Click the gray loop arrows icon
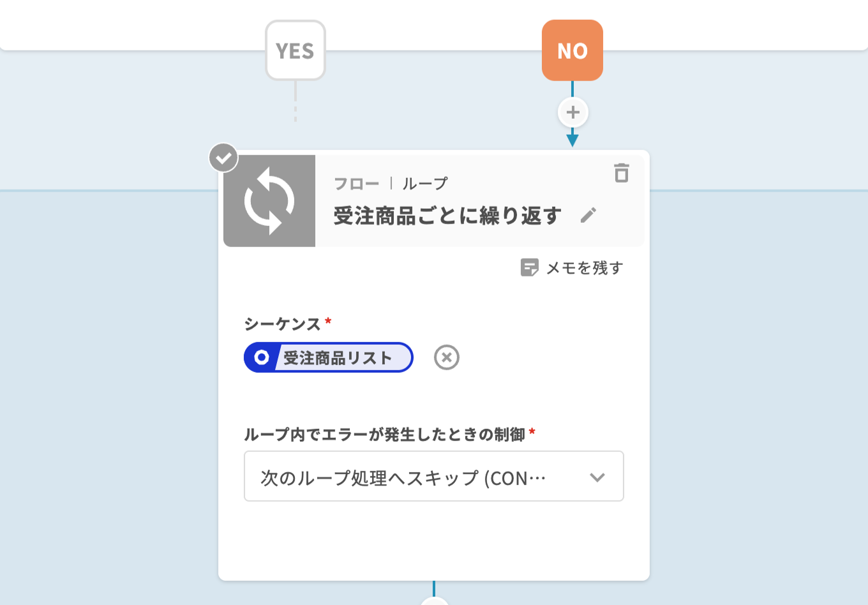This screenshot has width=868, height=605. [x=269, y=201]
